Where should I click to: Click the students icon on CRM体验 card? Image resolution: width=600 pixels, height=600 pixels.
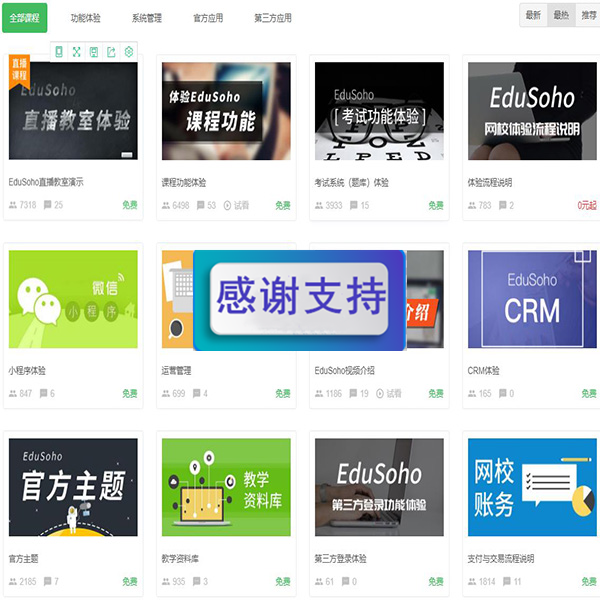point(472,394)
